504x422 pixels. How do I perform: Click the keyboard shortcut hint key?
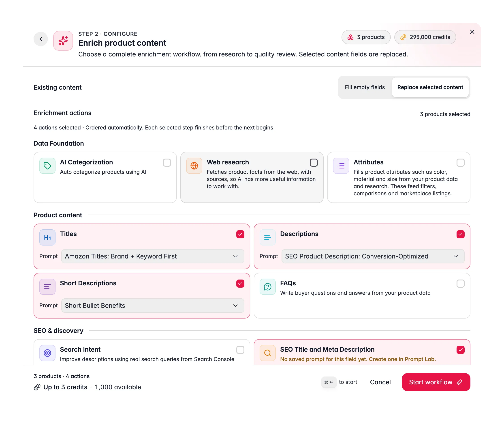[x=329, y=382]
